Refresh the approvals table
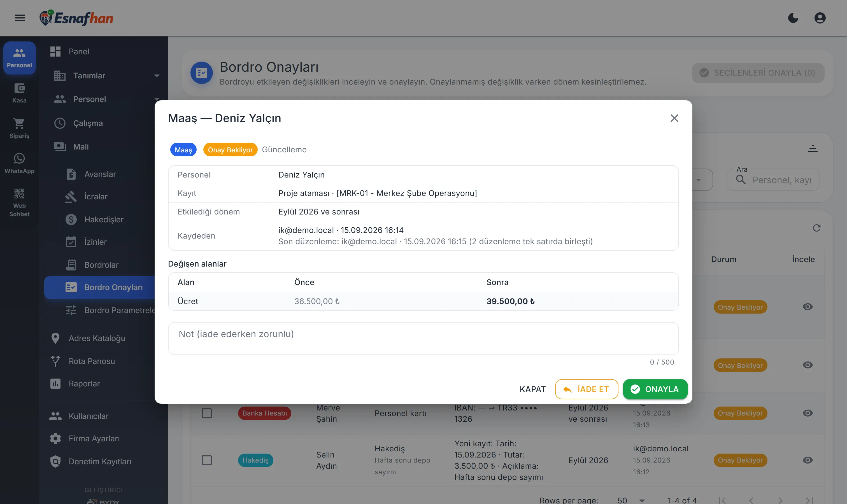The width and height of the screenshot is (847, 504). pyautogui.click(x=816, y=228)
